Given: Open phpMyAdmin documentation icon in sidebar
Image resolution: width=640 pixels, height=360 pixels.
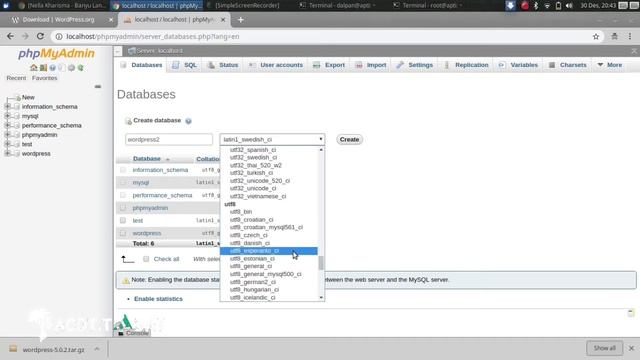Looking at the screenshot, I should click(x=52, y=68).
